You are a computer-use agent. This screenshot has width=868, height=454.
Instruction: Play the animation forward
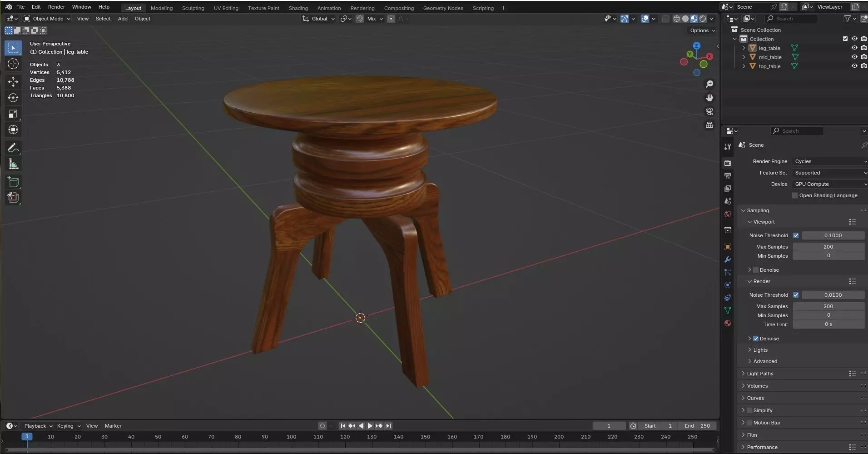click(x=370, y=426)
